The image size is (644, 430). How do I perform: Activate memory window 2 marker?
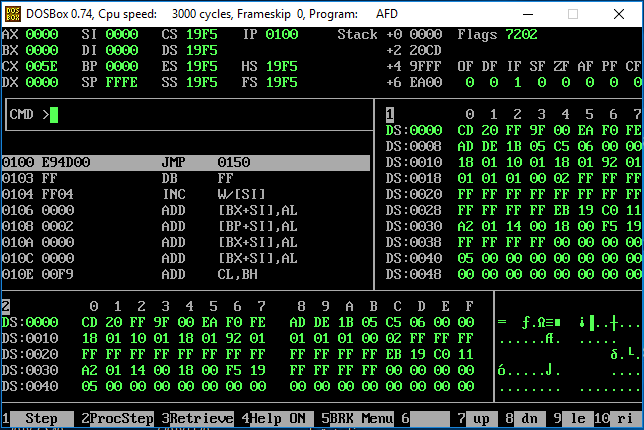pos(6,306)
